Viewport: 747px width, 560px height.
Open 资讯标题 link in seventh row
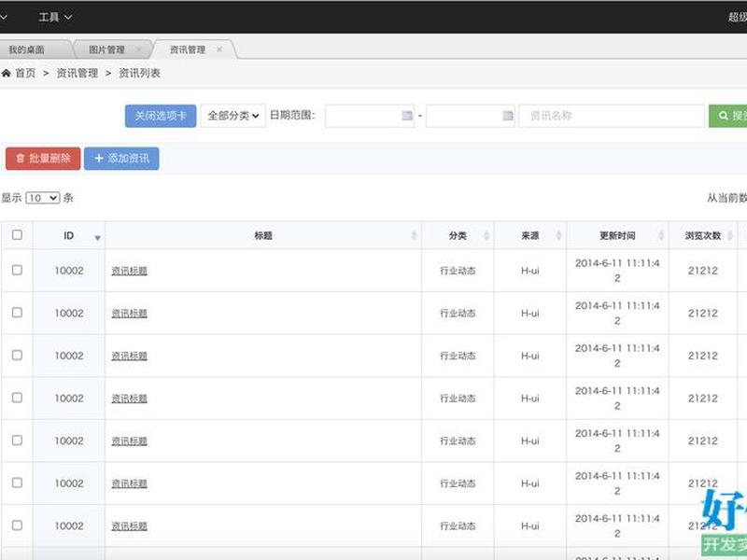(129, 525)
